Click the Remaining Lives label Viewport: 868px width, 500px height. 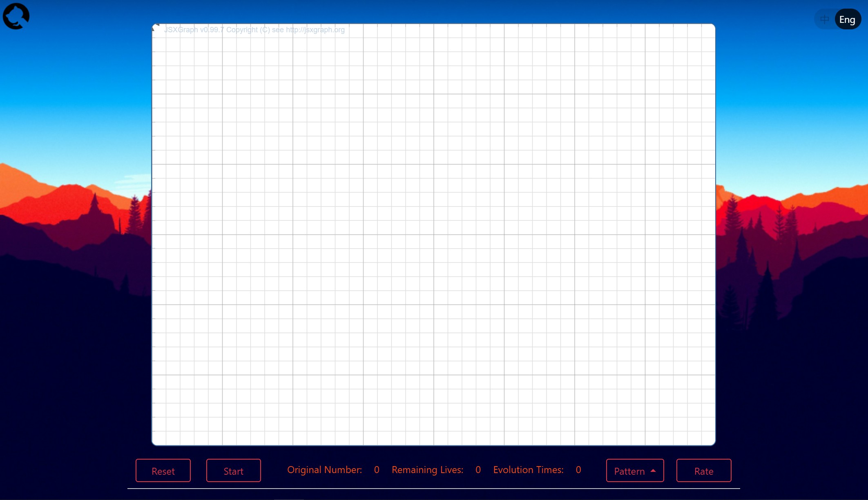pyautogui.click(x=427, y=470)
